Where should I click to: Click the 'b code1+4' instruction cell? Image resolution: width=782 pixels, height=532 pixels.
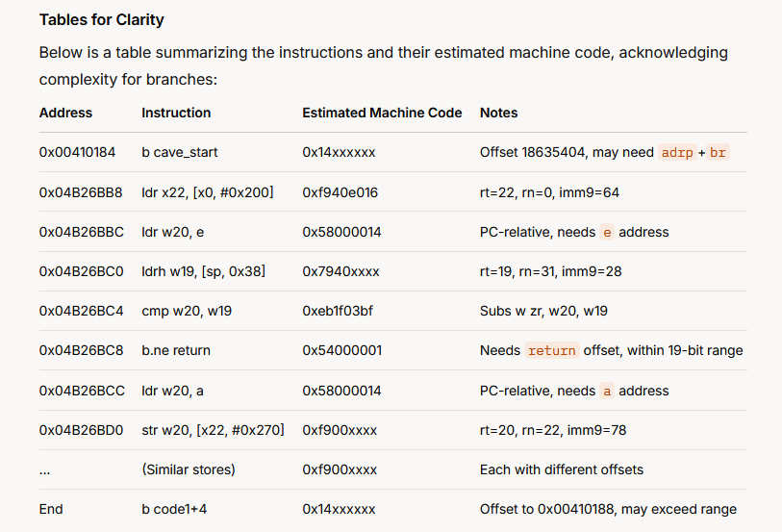[x=174, y=509]
